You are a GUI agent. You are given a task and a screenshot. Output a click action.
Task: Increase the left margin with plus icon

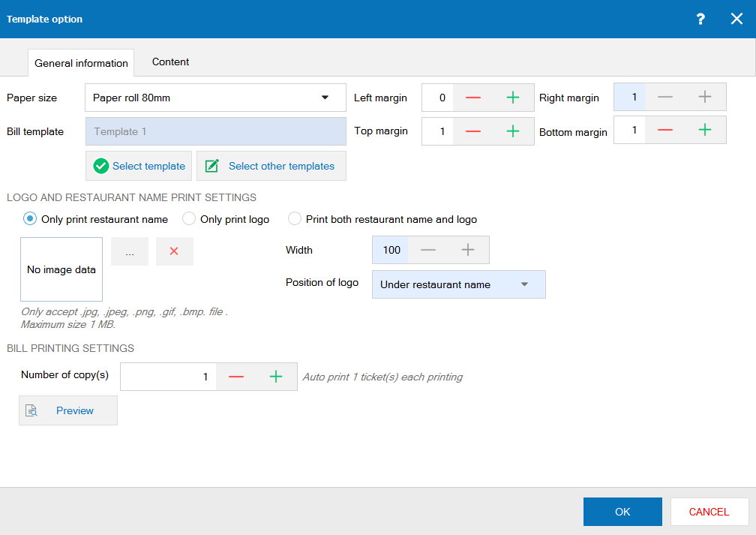point(513,98)
